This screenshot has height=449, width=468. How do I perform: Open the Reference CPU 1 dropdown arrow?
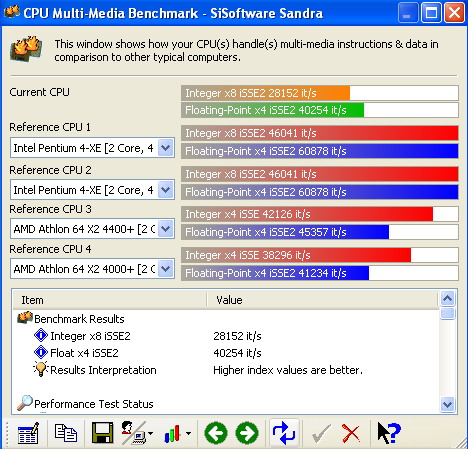[165, 147]
